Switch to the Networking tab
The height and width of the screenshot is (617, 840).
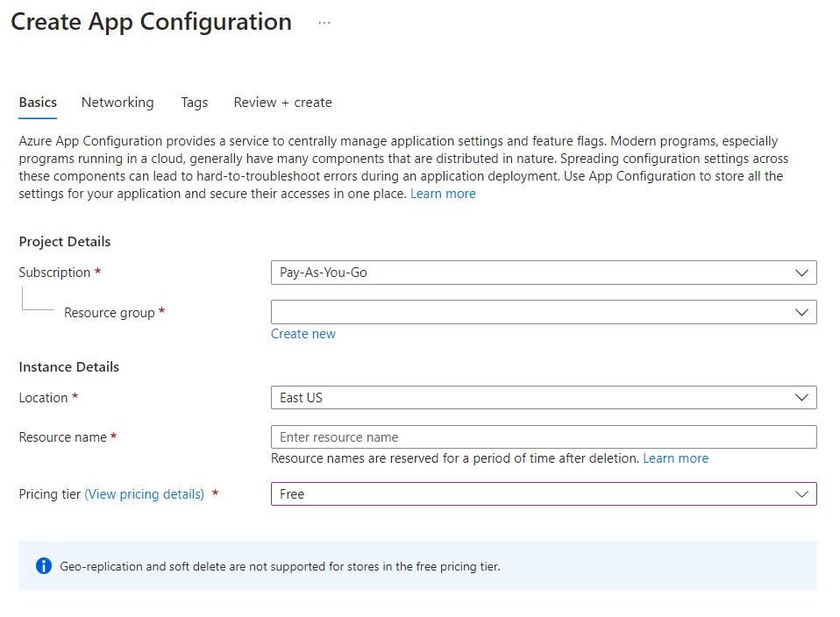coord(117,103)
